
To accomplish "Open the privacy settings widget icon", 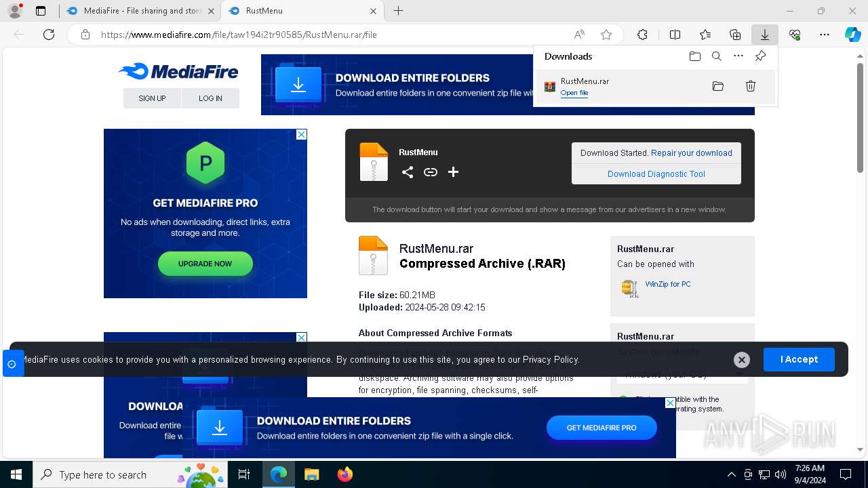I will point(12,364).
